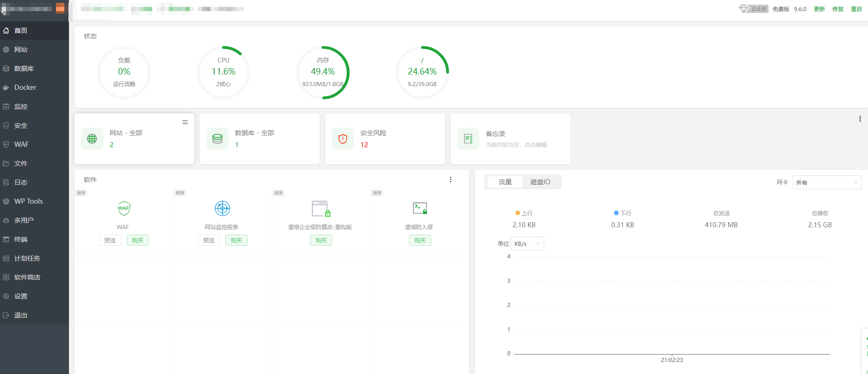Click 购买 button under 网站监控报表
The height and width of the screenshot is (374, 868).
(236, 240)
